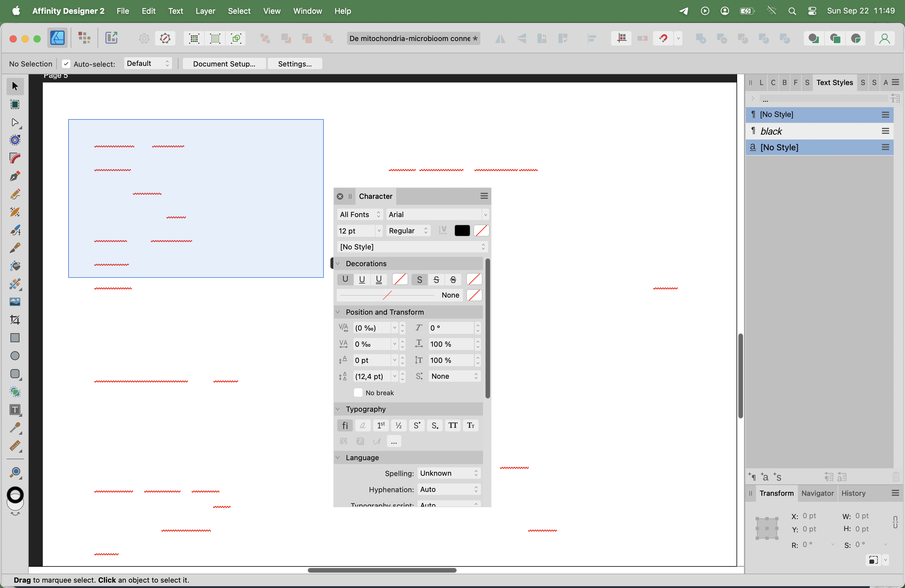
Task: Select the Crop tool in left toolbar
Action: (x=15, y=320)
